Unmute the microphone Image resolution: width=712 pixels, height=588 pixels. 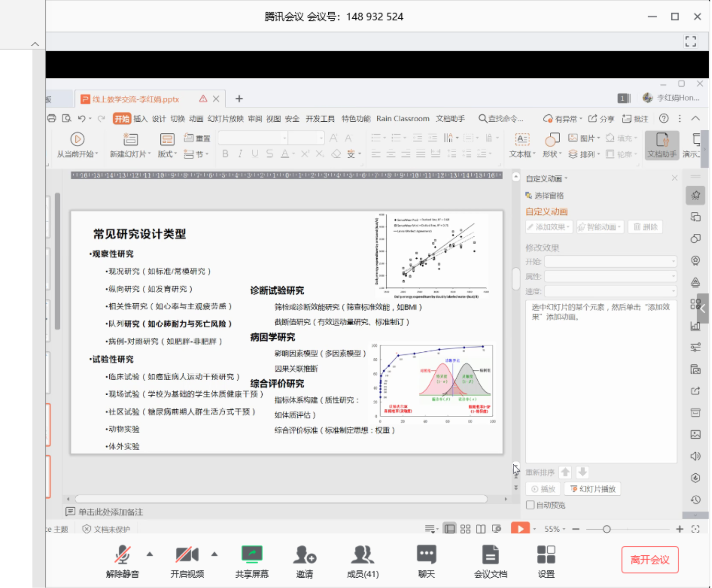click(x=123, y=555)
